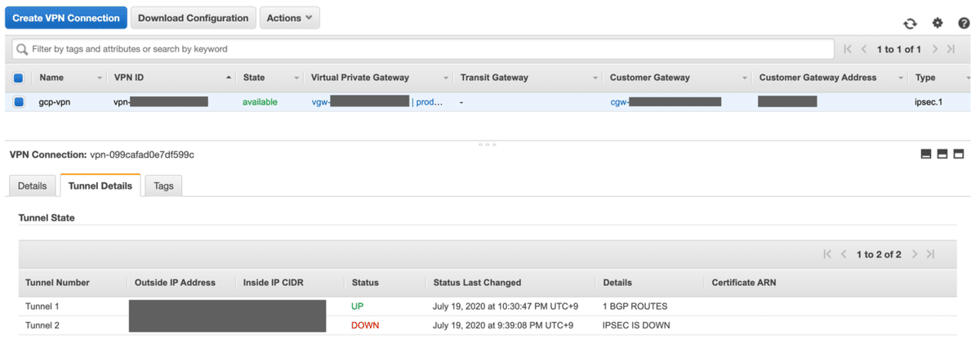Expand the State column filter arrow
The height and width of the screenshot is (344, 980).
tap(296, 78)
